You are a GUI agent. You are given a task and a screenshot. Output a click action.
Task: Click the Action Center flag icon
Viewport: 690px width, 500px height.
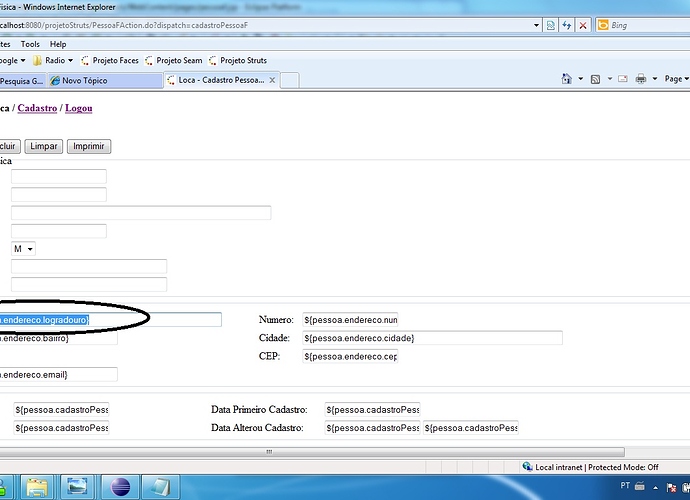(671, 487)
